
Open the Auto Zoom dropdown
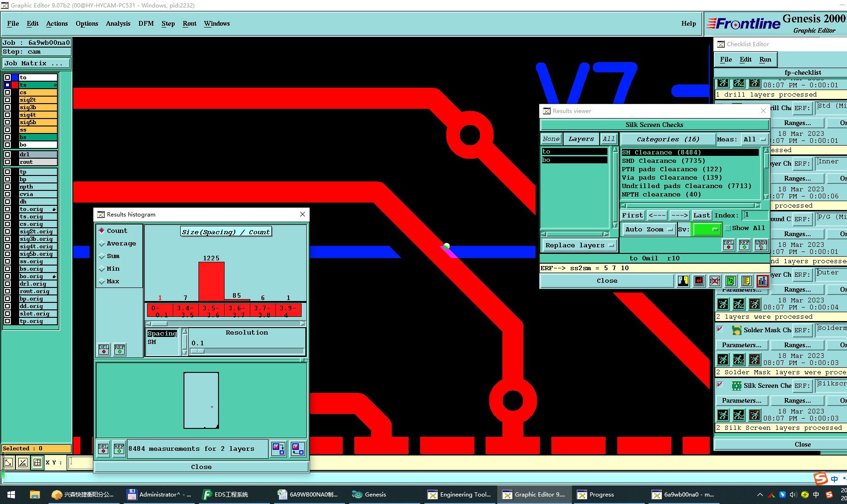point(649,229)
